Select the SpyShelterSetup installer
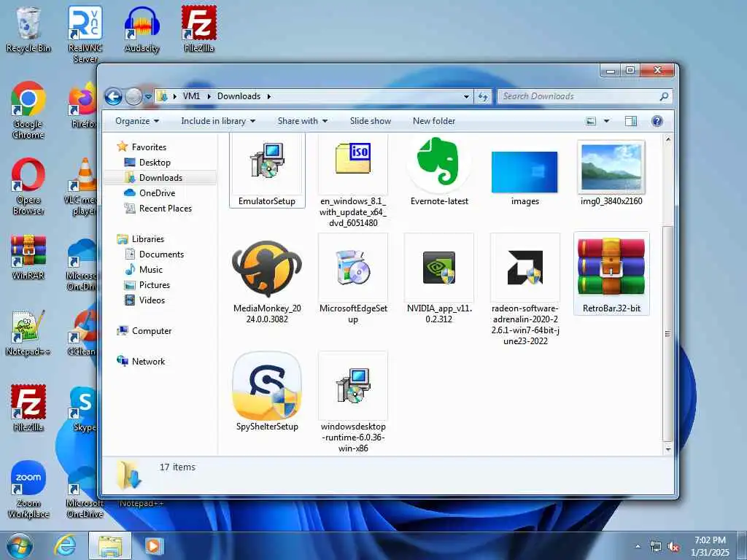Screen dimensions: 747x560 tap(267, 392)
